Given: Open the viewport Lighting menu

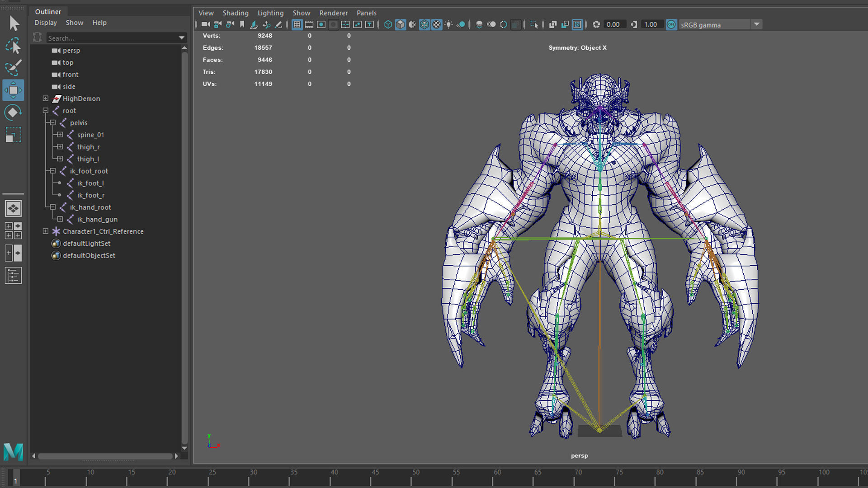Looking at the screenshot, I should pyautogui.click(x=270, y=13).
